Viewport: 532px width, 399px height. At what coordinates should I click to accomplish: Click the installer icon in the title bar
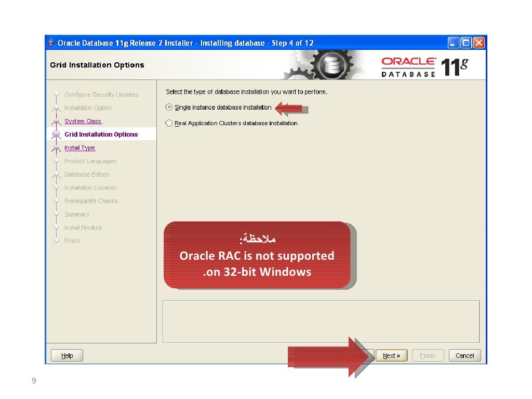51,43
